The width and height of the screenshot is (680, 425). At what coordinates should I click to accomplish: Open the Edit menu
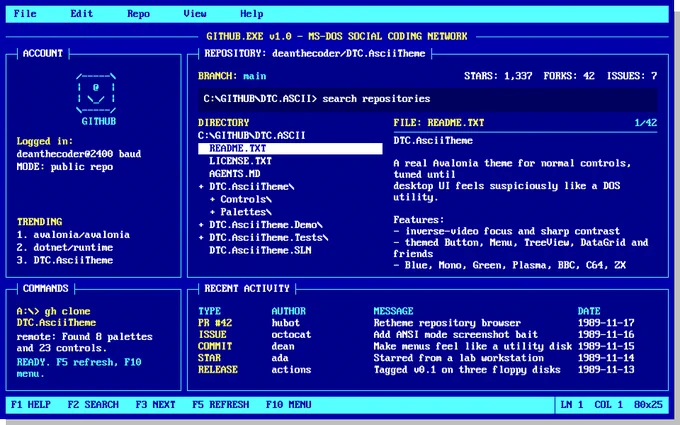point(82,14)
